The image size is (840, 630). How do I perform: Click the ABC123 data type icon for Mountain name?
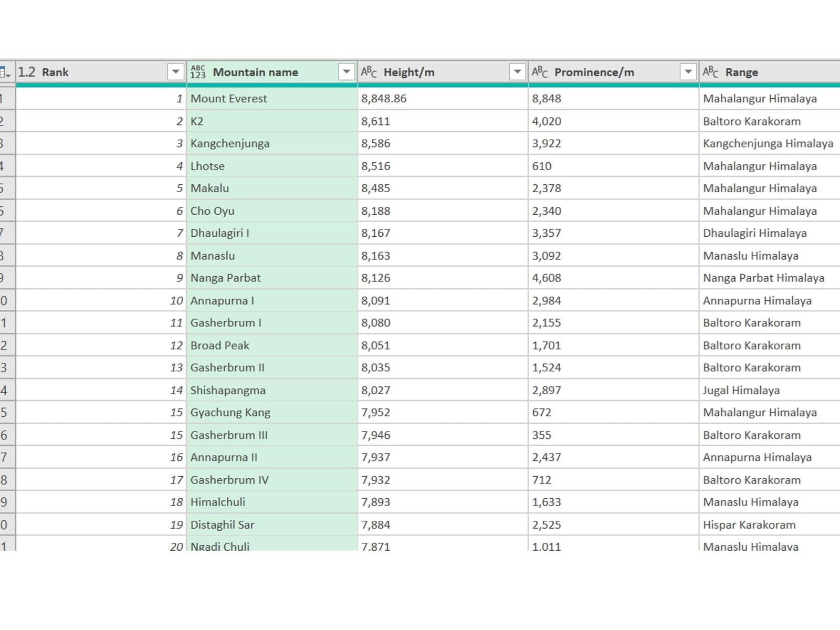198,72
